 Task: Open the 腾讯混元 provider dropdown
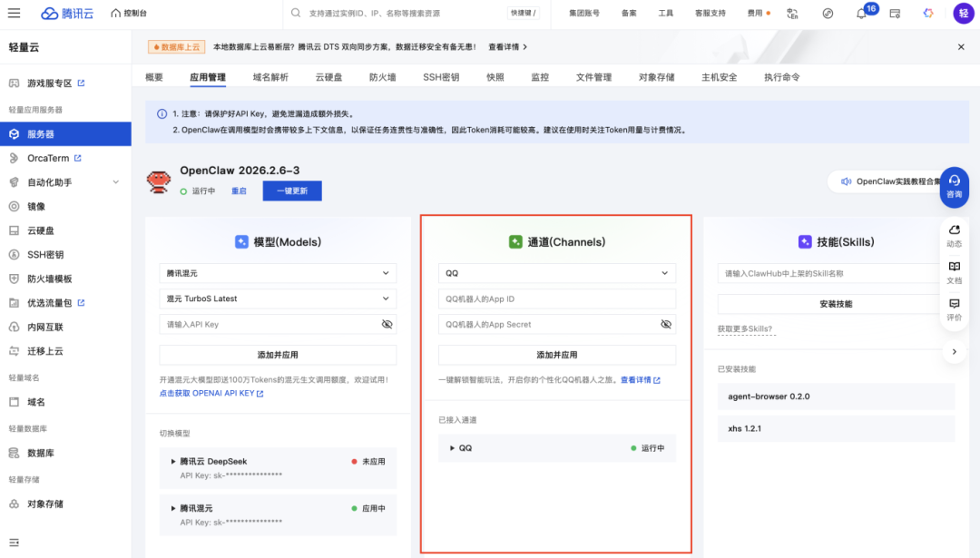pos(278,273)
